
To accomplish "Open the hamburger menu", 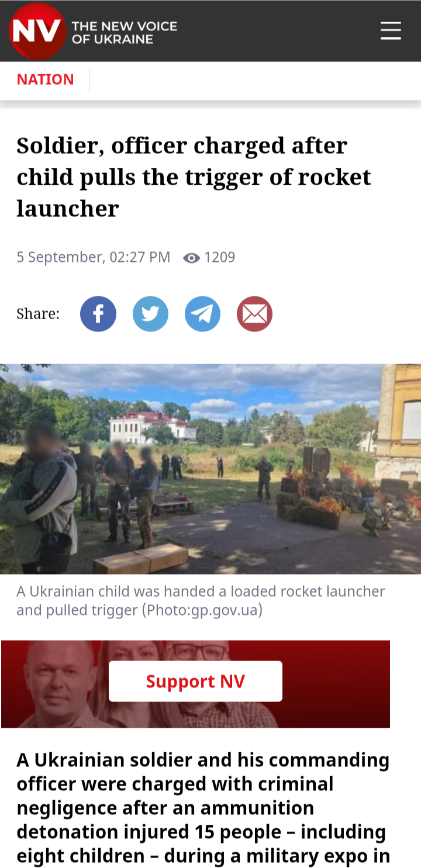I will click(x=391, y=30).
